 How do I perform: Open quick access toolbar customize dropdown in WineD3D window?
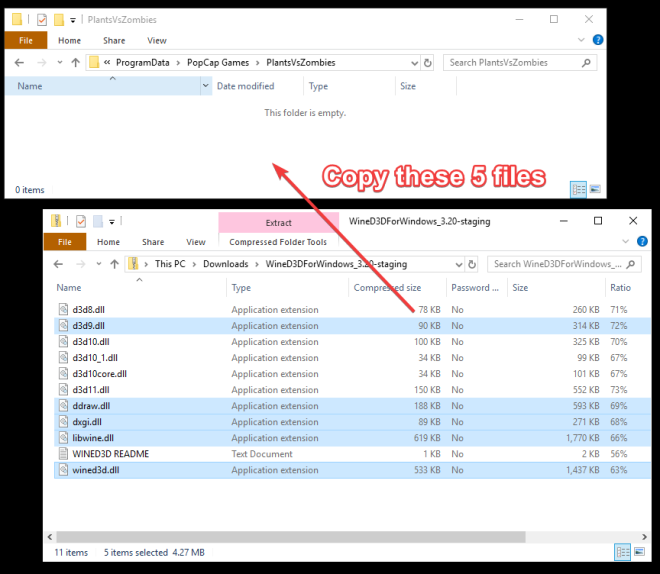pos(112,222)
